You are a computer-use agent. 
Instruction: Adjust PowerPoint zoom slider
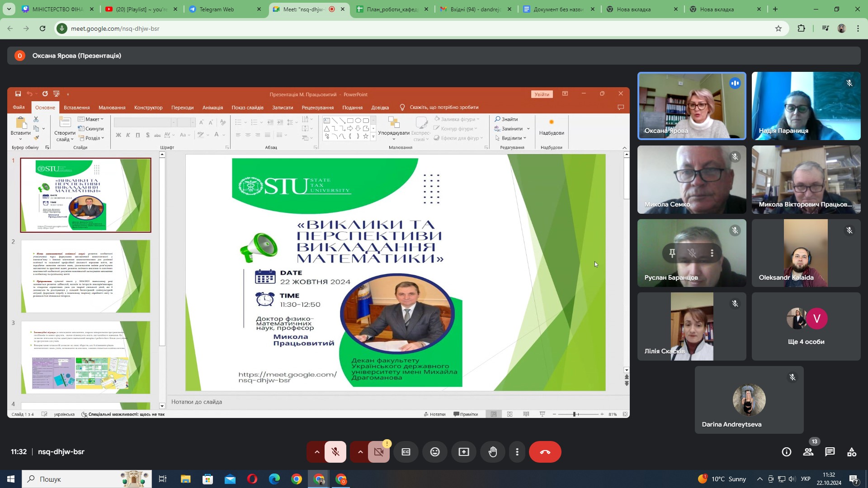click(x=574, y=414)
